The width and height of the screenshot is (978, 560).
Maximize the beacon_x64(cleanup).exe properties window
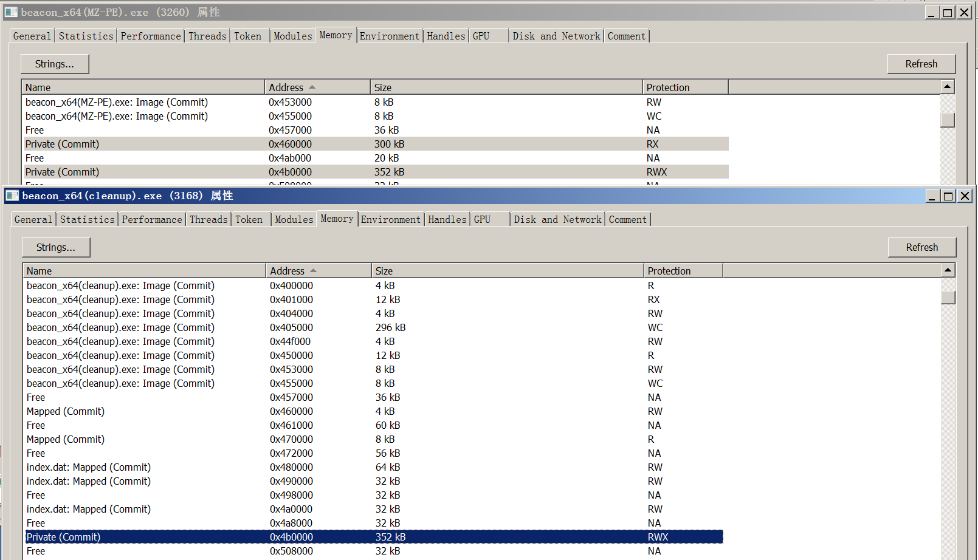pos(948,196)
